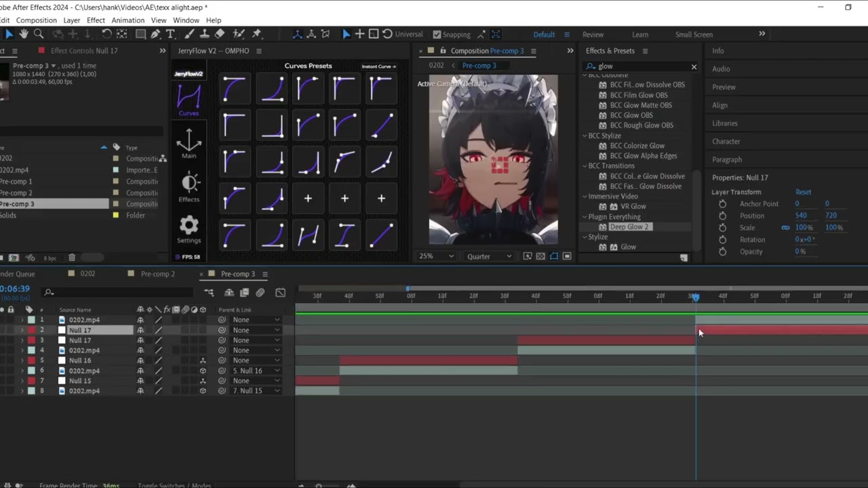Open the Window menu
The width and height of the screenshot is (868, 488).
tap(186, 20)
